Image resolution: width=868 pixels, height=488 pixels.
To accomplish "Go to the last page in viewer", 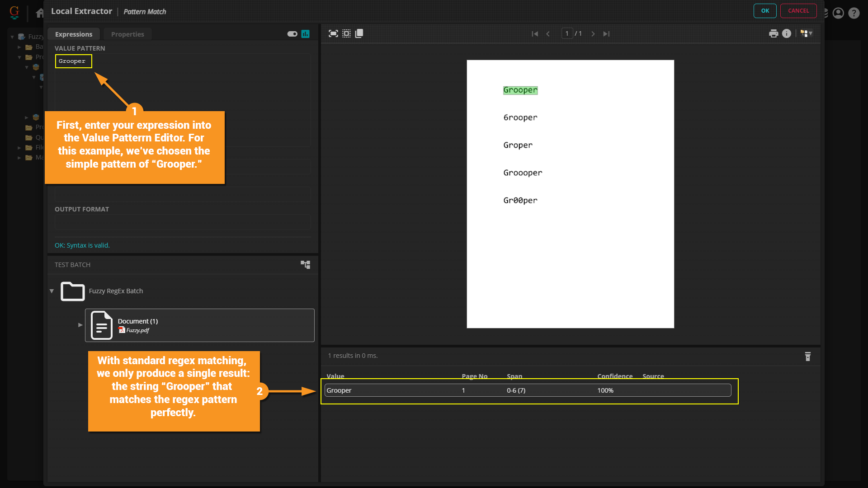I will pyautogui.click(x=606, y=34).
